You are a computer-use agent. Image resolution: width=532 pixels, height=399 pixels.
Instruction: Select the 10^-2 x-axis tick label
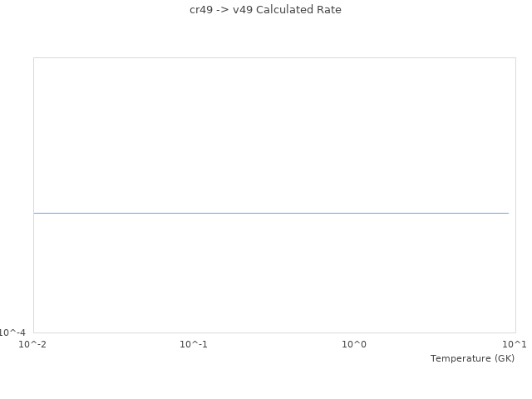(33, 344)
